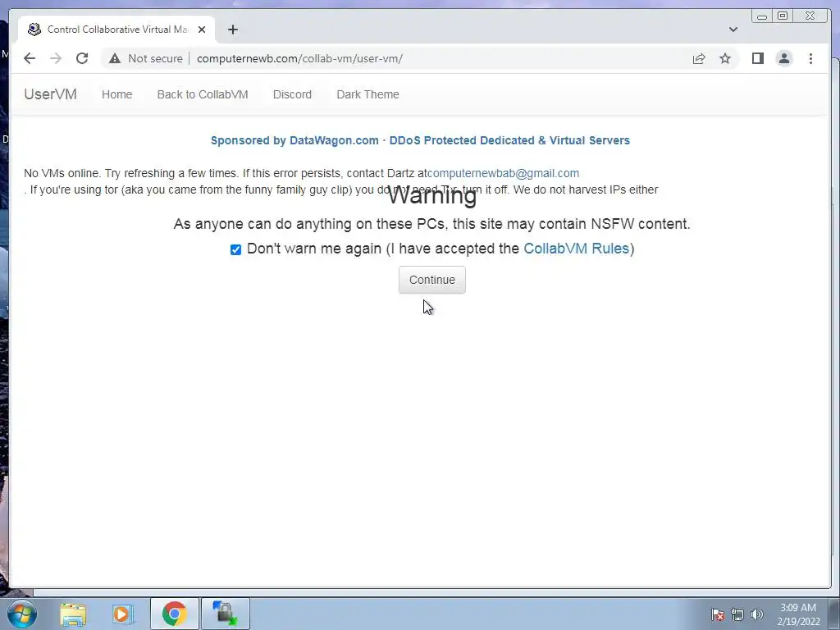Click the forward navigation arrow
This screenshot has height=630, width=840.
click(x=56, y=58)
